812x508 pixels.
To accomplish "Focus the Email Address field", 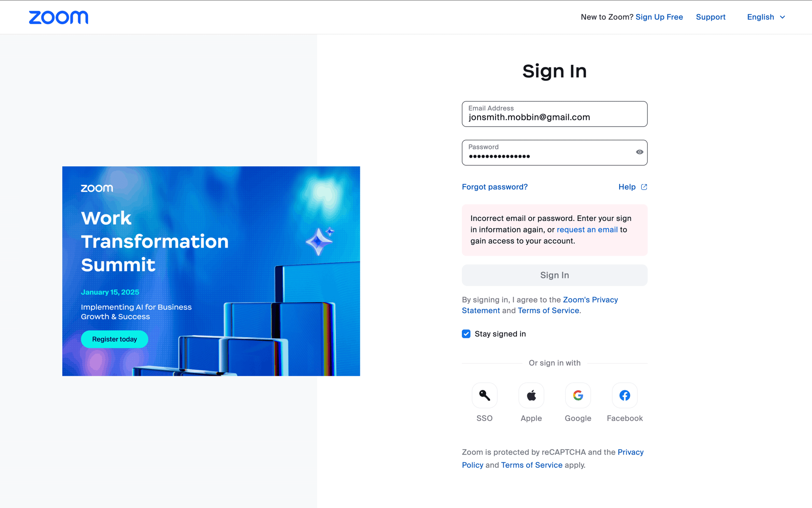I will coord(554,114).
